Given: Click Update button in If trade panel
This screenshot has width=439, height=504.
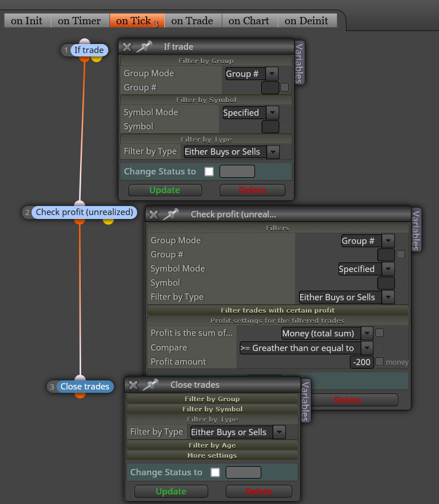Looking at the screenshot, I should (165, 190).
